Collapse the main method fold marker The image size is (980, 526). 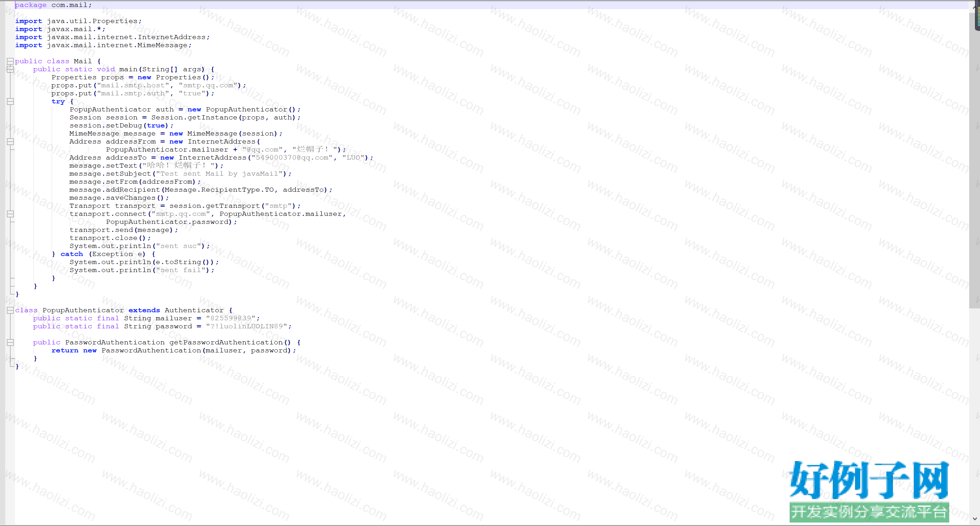10,69
